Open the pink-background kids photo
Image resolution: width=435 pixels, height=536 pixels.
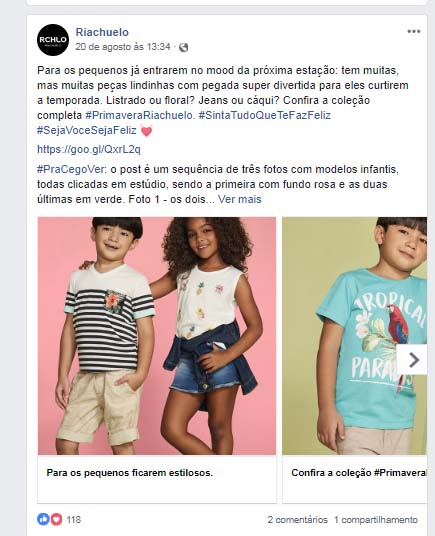point(157,336)
